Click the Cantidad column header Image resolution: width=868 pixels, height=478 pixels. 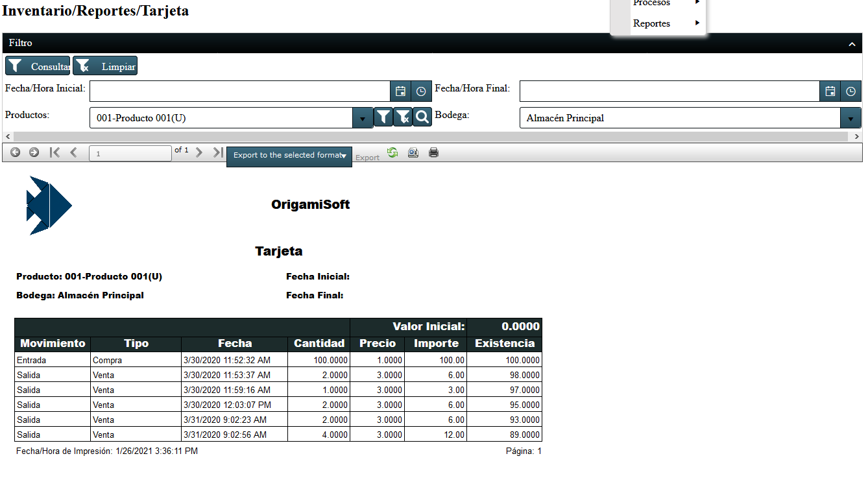(x=319, y=344)
